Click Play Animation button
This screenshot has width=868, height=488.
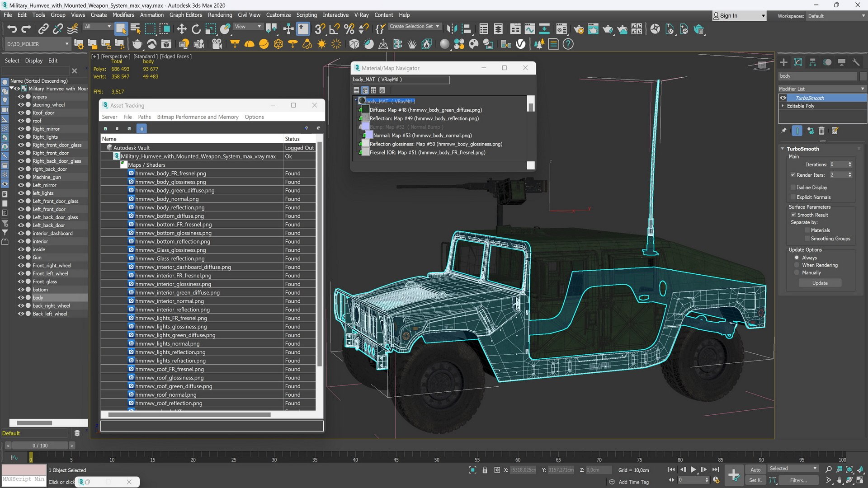(x=693, y=470)
